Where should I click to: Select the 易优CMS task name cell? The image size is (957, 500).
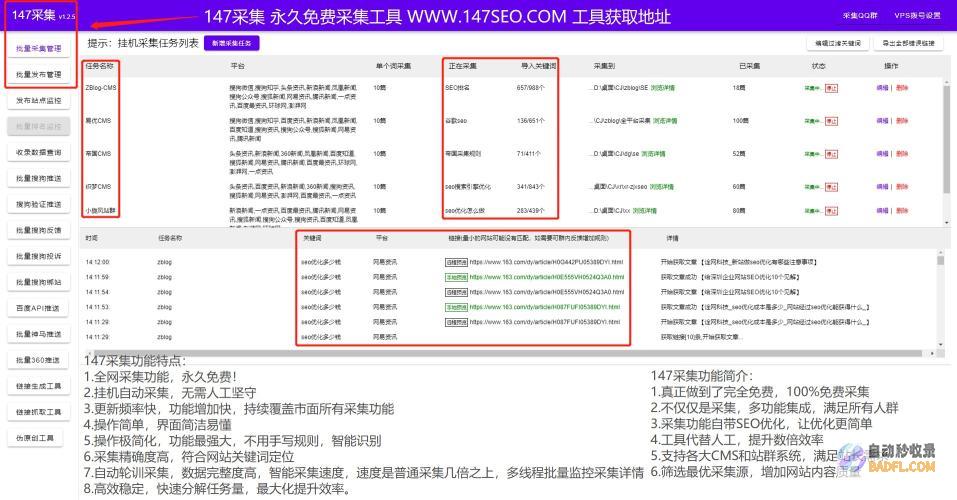[x=98, y=121]
